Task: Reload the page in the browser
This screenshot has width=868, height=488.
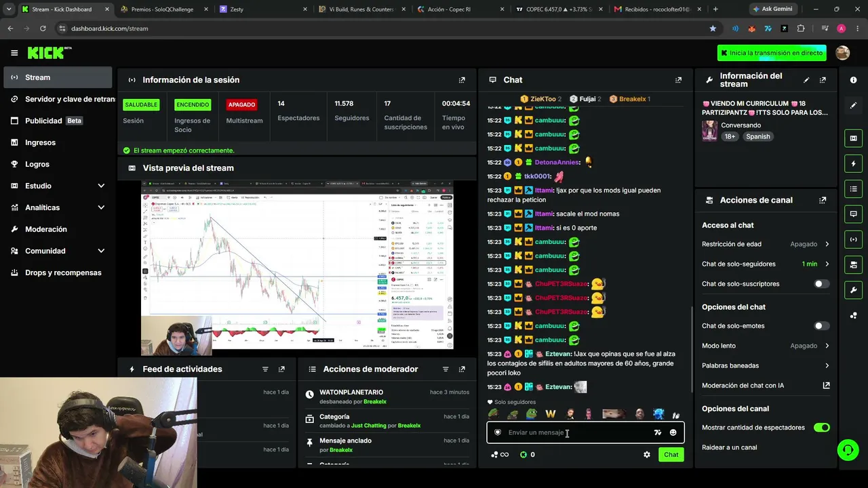Action: pos(43,28)
